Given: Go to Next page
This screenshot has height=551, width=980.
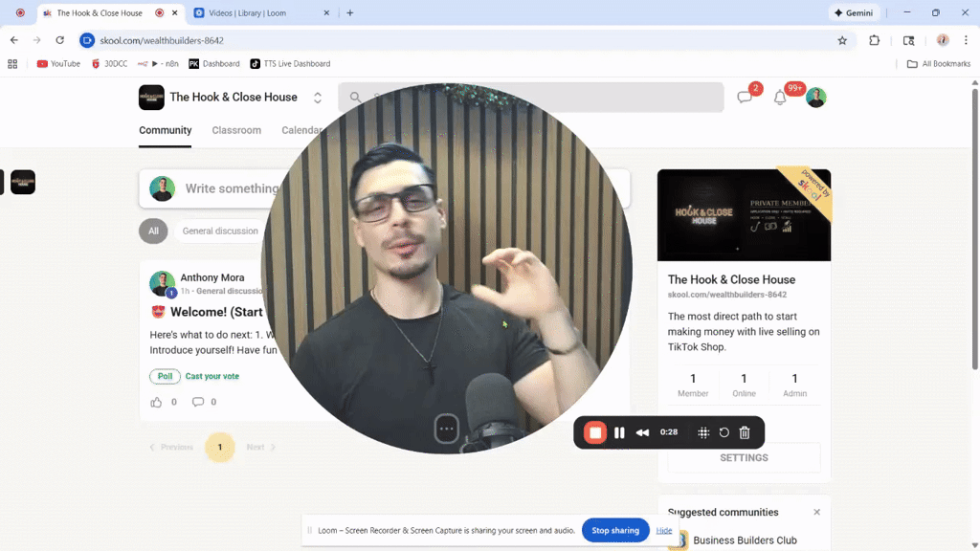Looking at the screenshot, I should coord(260,448).
